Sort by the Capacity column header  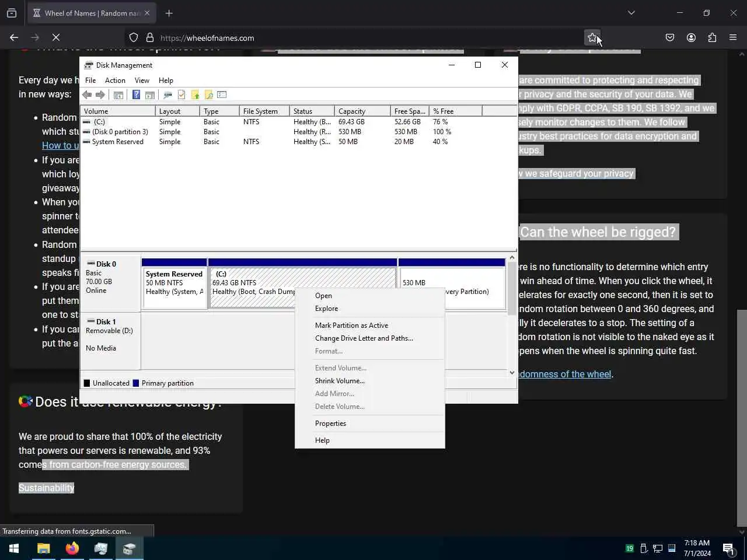click(362, 111)
